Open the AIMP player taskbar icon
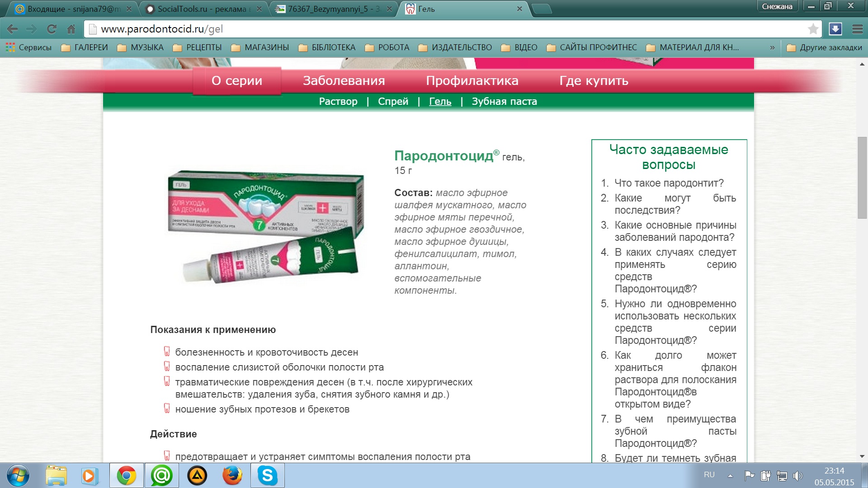 click(197, 476)
